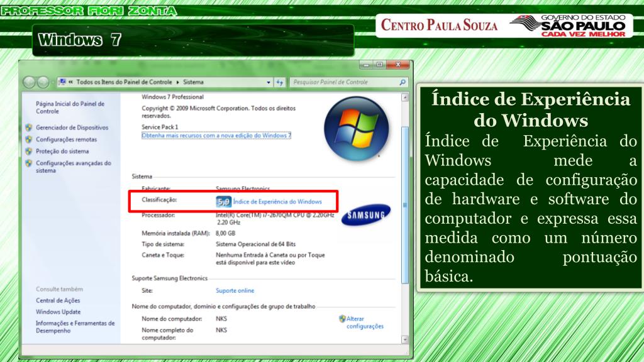Screen dimensions: 644x362
Task: Click the shield icon beside Proteção do sistema
Action: [28, 151]
